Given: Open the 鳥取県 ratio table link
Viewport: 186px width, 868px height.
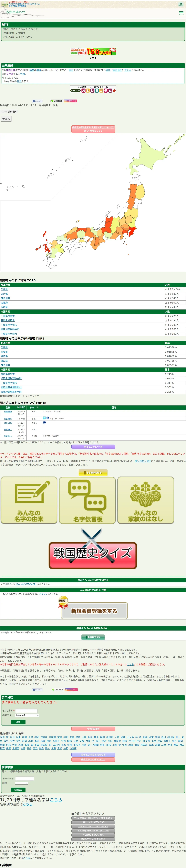Looking at the screenshot, I should [x=4, y=356].
